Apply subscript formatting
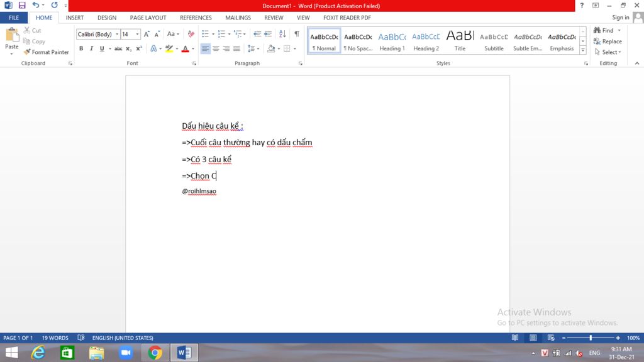 click(x=128, y=48)
